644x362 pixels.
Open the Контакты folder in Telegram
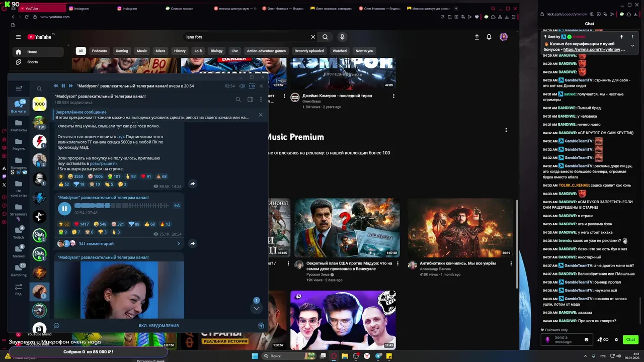[x=19, y=126]
